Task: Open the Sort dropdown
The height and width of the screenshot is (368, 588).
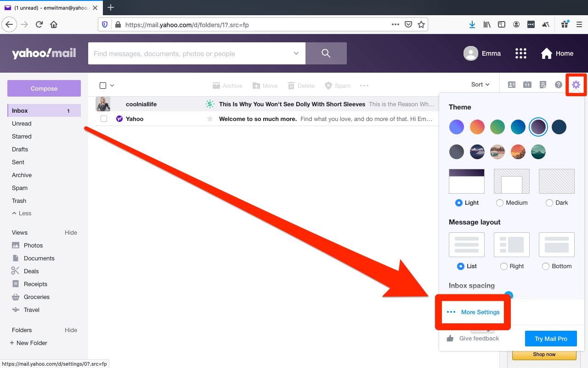Action: coord(481,85)
